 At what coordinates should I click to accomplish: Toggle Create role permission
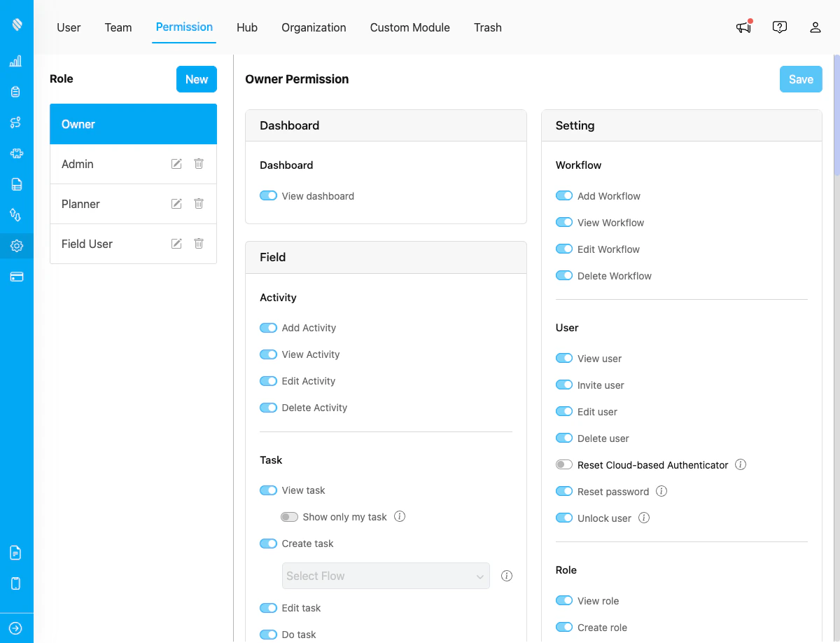(564, 628)
